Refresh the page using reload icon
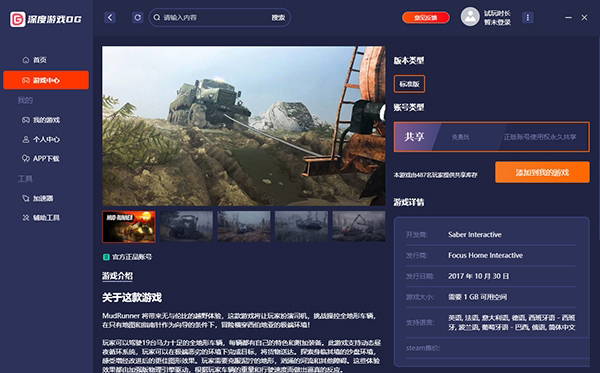 pyautogui.click(x=137, y=17)
